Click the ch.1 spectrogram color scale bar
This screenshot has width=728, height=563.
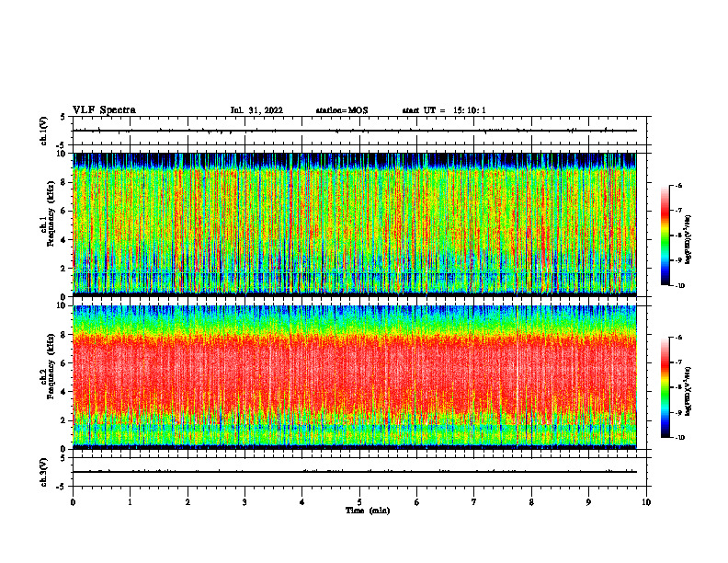click(665, 236)
